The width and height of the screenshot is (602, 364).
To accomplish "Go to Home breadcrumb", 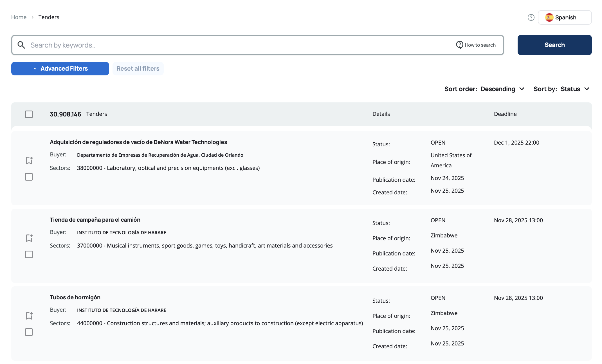I will tap(19, 17).
